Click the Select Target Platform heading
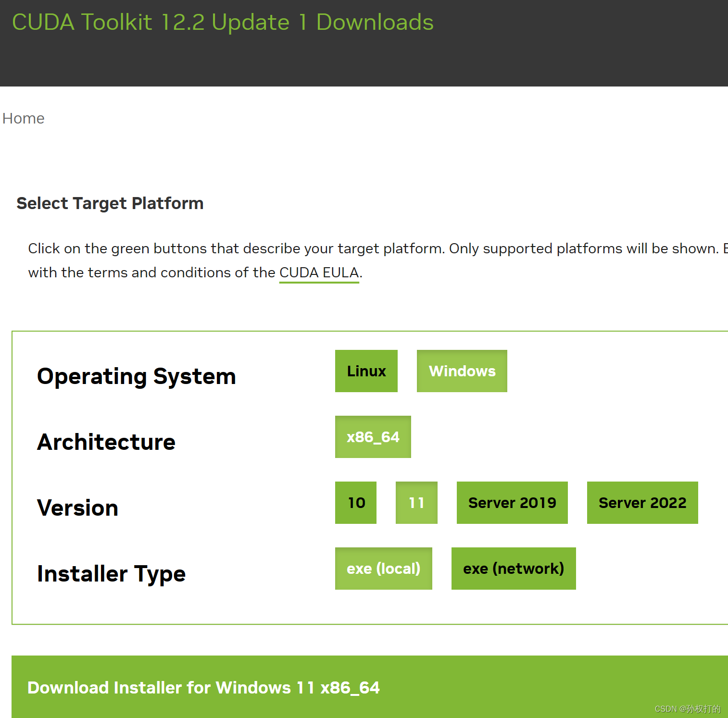The height and width of the screenshot is (718, 728). [110, 203]
